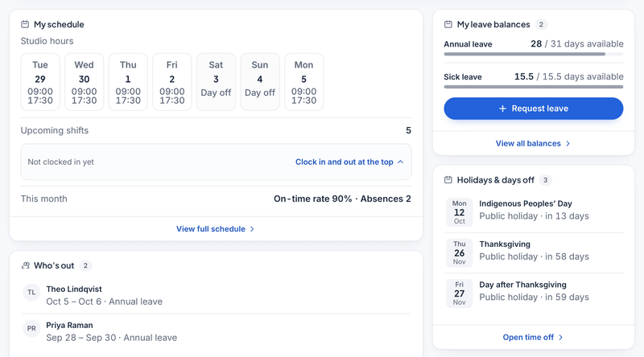This screenshot has height=357, width=644.
Task: Click the Thanksgiving holiday title
Action: [x=505, y=244]
